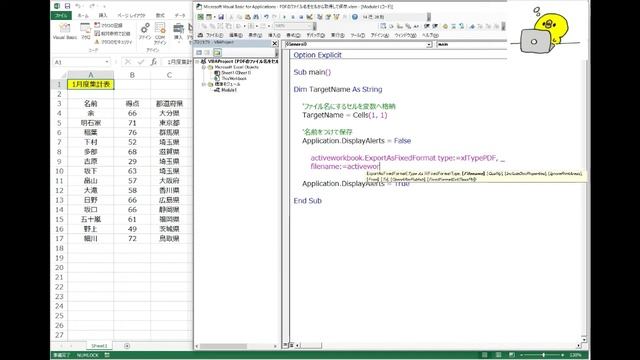
Task: Click Visual Basic button in Excel ribbon
Action: 65,32
